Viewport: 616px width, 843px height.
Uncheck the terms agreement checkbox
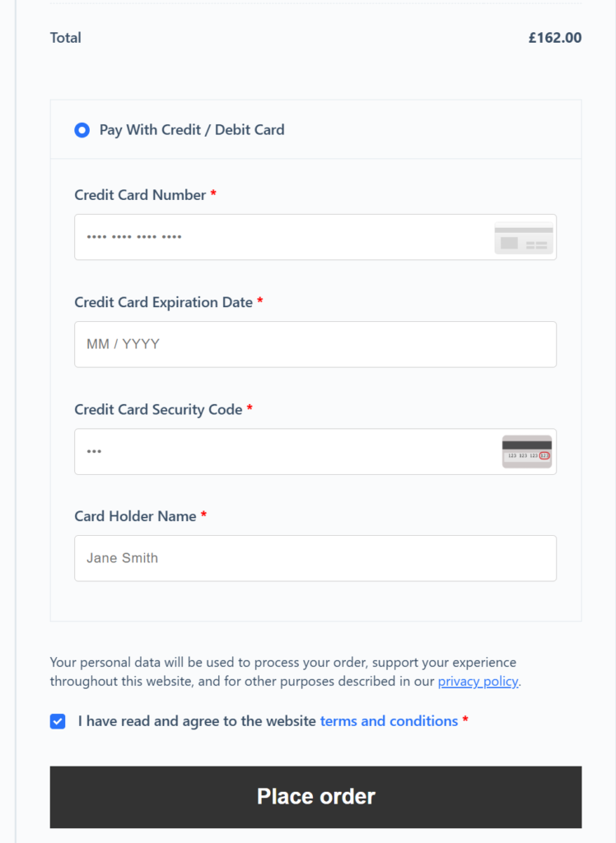[58, 722]
